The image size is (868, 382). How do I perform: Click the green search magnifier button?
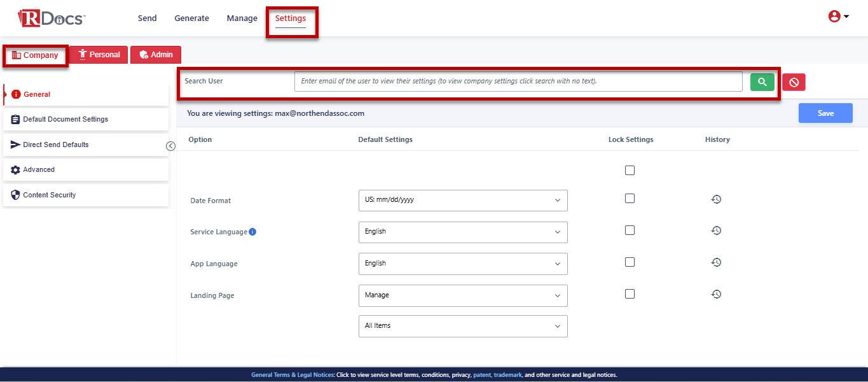click(762, 82)
